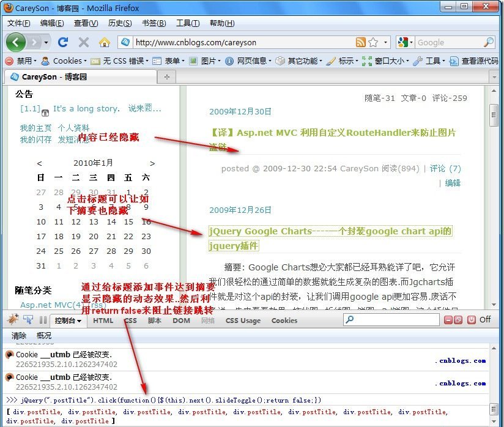Screen dimensions: 504x427
Task: Switch to Firebug 脚本 tab
Action: [154, 321]
